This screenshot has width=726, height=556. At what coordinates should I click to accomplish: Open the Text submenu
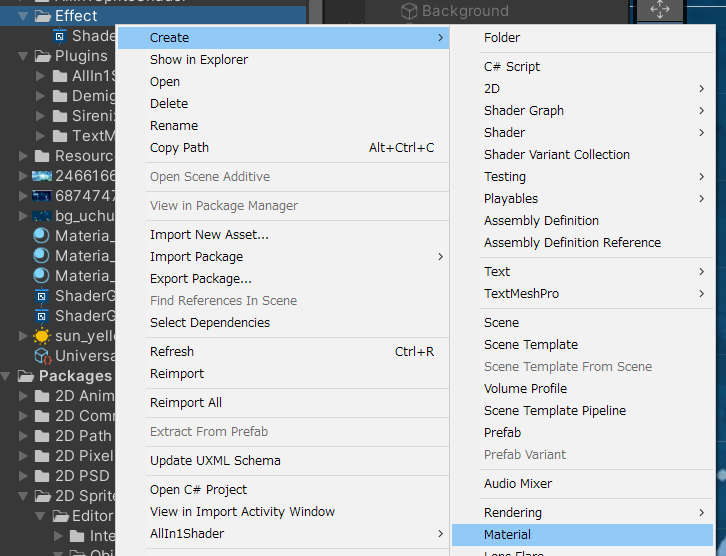click(x=582, y=272)
